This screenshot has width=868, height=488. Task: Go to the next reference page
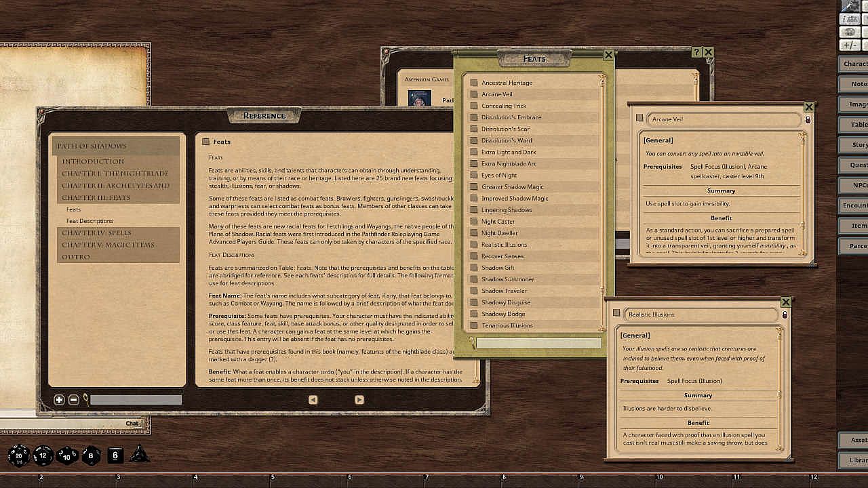(359, 400)
